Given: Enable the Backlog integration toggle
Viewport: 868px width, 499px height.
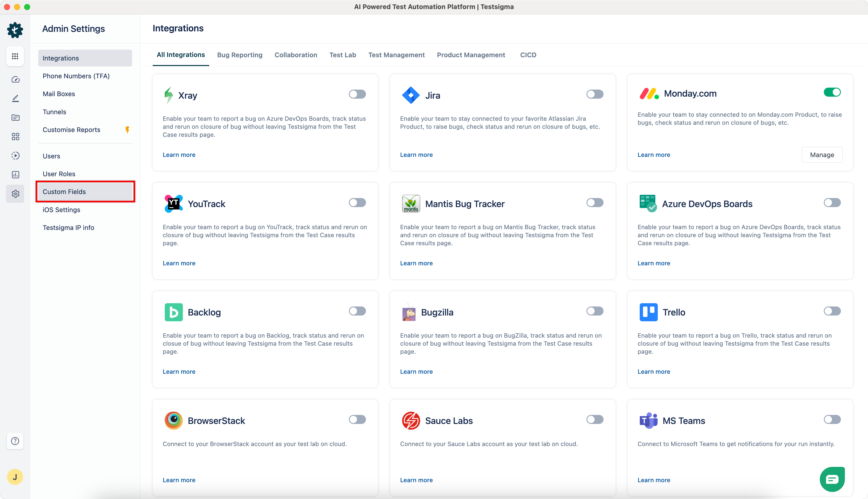Looking at the screenshot, I should click(x=357, y=311).
